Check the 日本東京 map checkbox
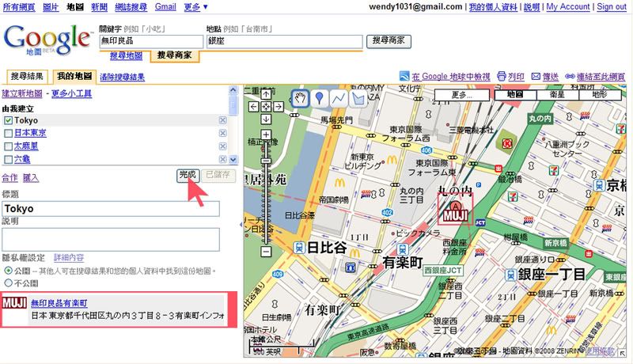This screenshot has height=364, width=633. click(8, 133)
